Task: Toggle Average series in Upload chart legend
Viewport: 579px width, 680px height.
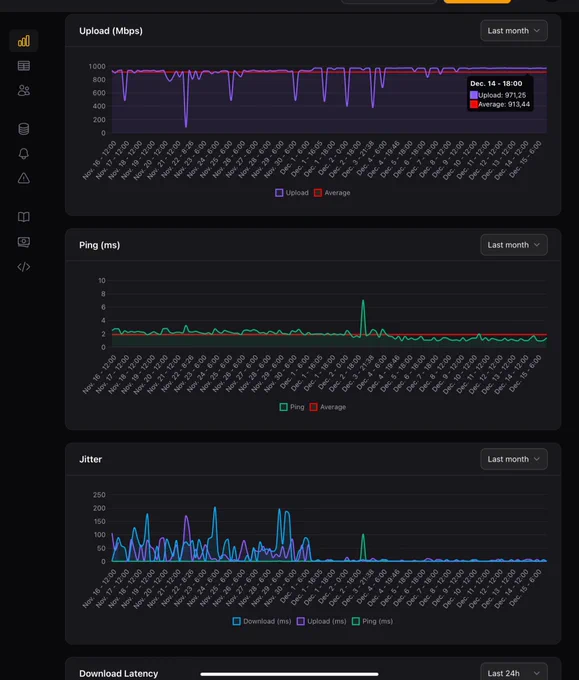Action: (332, 193)
